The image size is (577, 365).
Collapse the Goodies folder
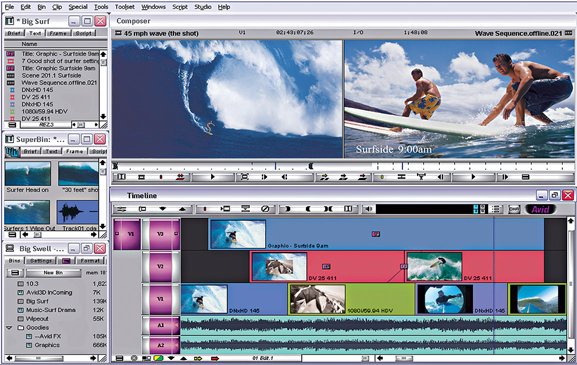10,327
